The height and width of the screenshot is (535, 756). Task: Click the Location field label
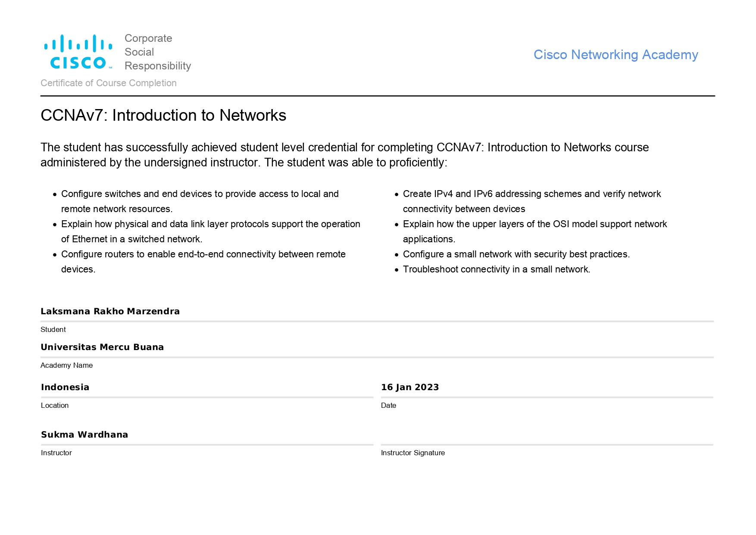click(55, 405)
